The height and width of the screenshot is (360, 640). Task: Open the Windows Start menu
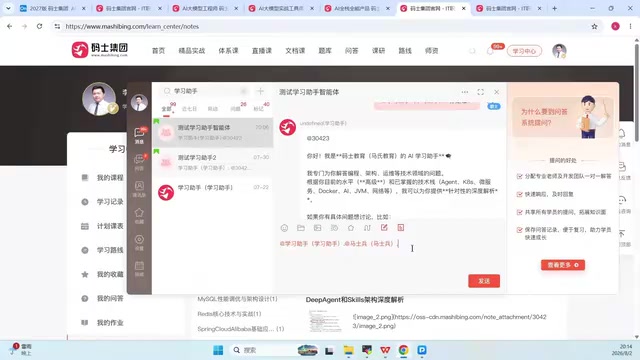[218, 350]
